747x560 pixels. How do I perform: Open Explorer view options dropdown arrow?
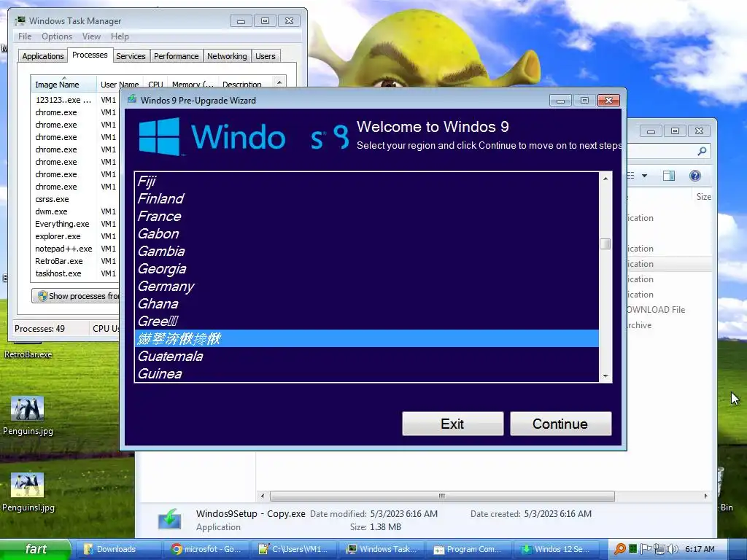[x=644, y=176]
